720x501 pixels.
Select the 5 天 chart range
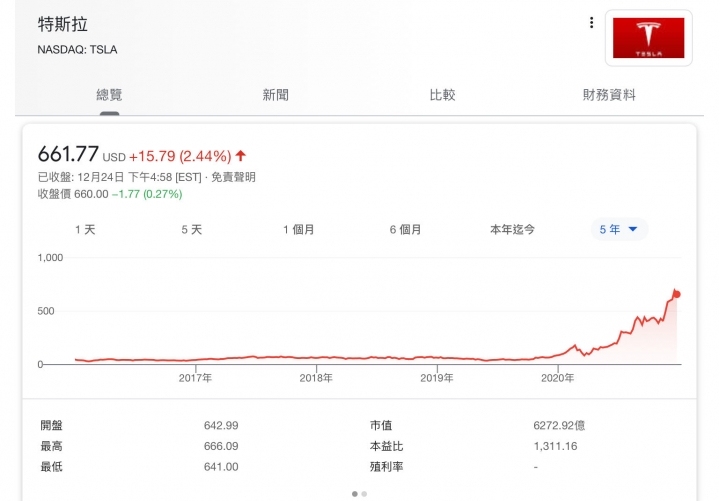(x=191, y=230)
